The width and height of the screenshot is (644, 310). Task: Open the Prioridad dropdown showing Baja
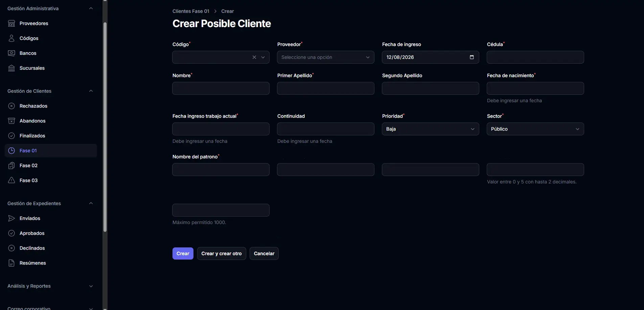[x=431, y=129]
